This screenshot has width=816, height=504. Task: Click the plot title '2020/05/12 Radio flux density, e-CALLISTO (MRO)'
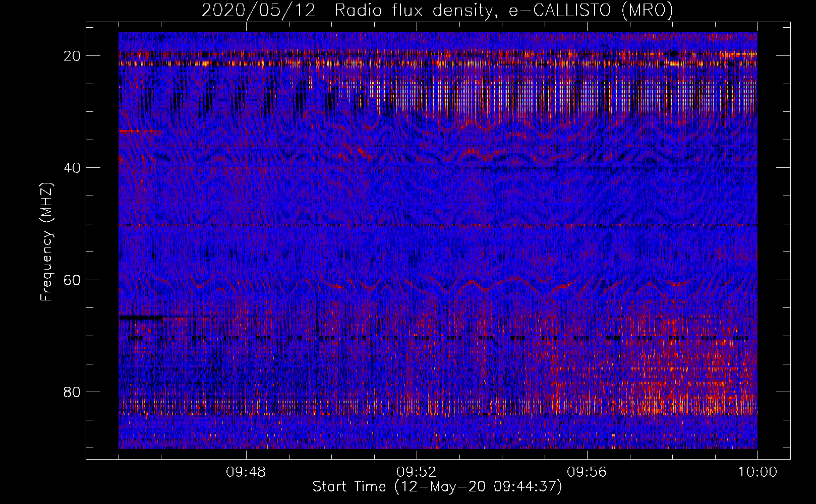437,11
